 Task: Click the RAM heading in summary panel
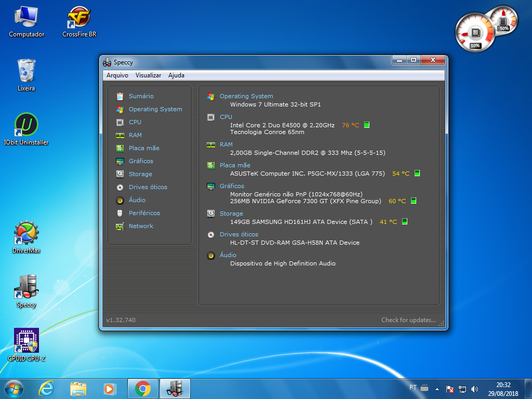227,144
